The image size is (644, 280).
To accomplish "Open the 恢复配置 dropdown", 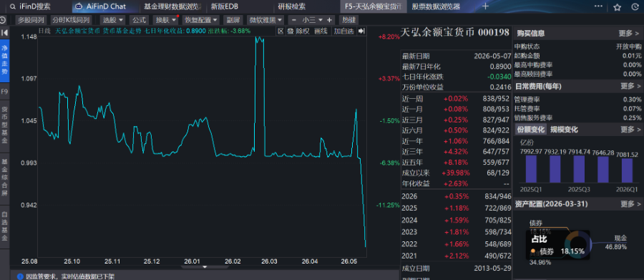I will (201, 20).
